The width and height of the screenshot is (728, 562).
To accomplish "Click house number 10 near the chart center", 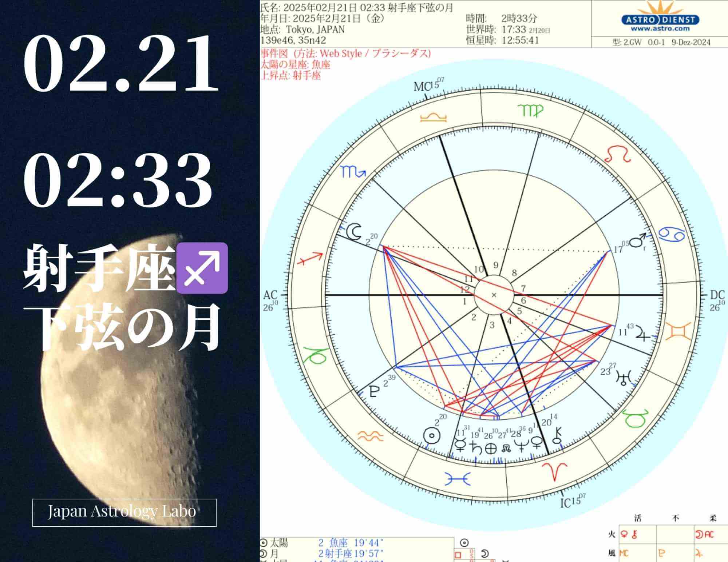I will [479, 269].
